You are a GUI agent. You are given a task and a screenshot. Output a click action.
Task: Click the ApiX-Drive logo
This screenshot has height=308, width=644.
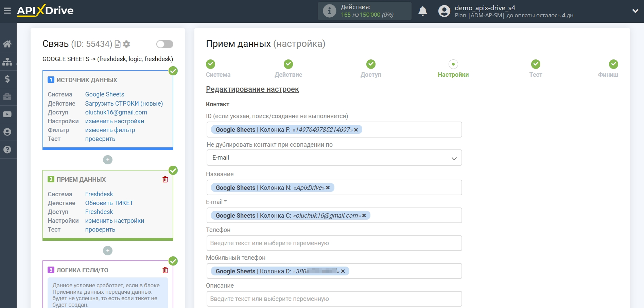45,11
